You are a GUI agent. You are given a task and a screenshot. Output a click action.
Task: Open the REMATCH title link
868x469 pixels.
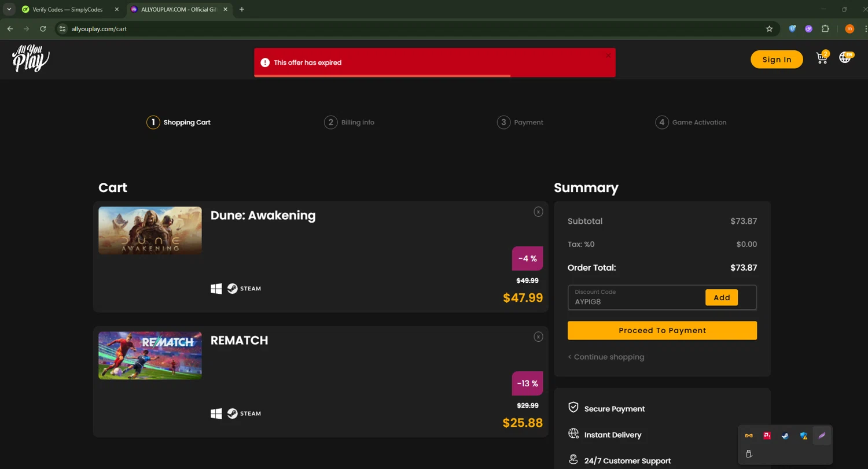239,340
